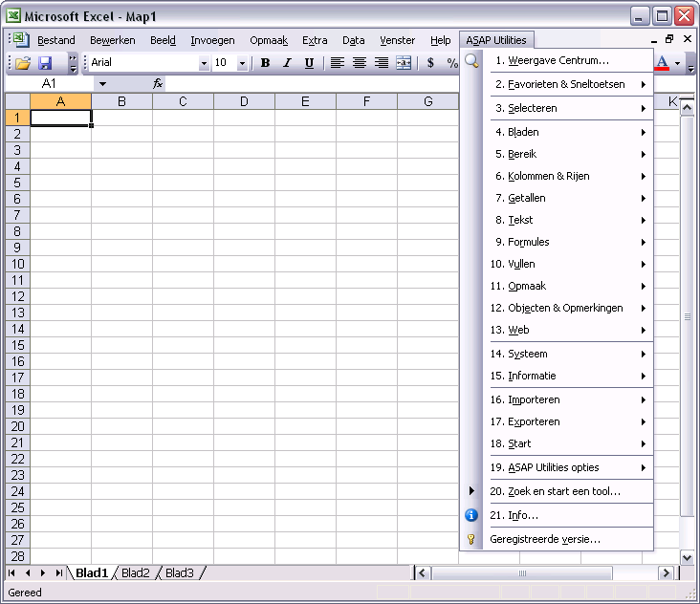Screen dimensions: 700x604
Task: Click the blue info icon beside 21. Info
Action: (x=471, y=515)
